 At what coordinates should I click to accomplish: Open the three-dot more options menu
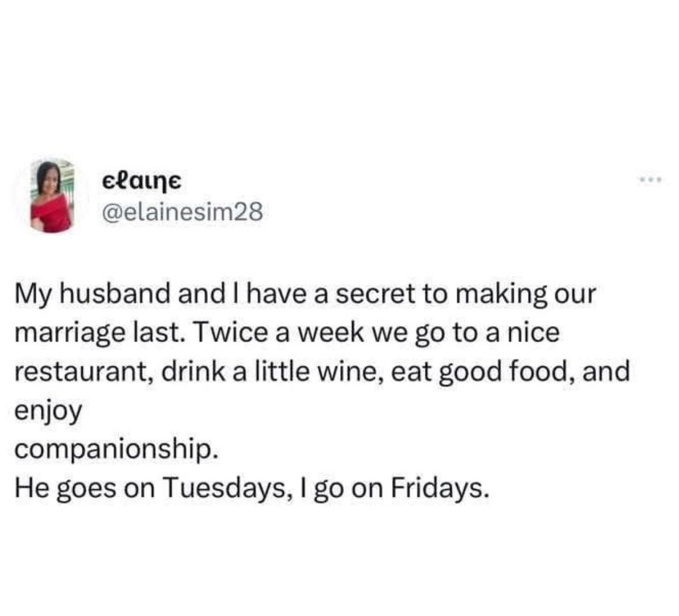pyautogui.click(x=651, y=180)
